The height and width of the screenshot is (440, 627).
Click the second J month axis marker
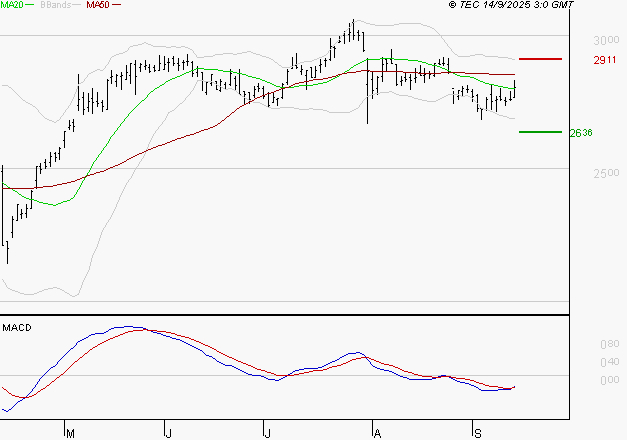point(267,433)
